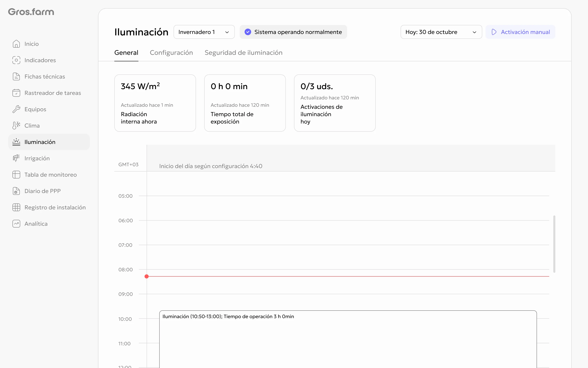Screen dimensions: 588x368
Task: Open the Clima thermometer icon
Action: [x=16, y=125]
